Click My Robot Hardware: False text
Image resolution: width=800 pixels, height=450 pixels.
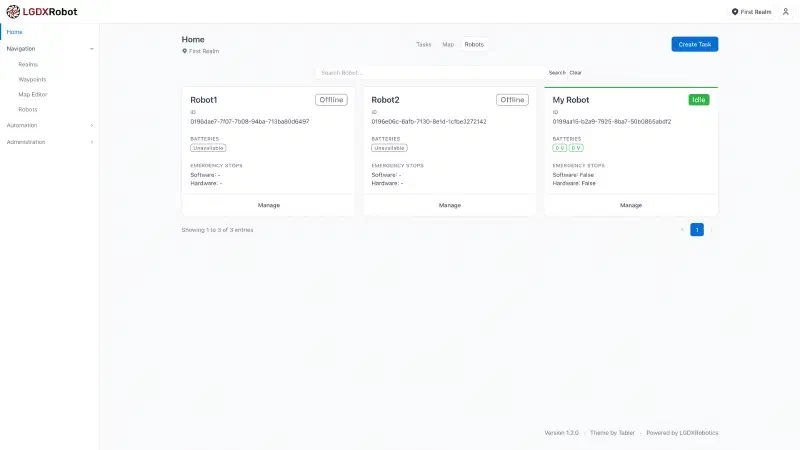pos(574,183)
